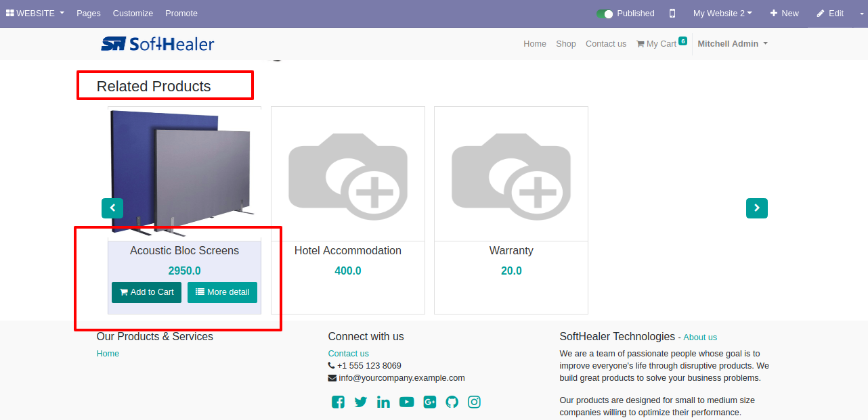Open the Facebook social icon
Image resolution: width=868 pixels, height=420 pixels.
pos(338,402)
